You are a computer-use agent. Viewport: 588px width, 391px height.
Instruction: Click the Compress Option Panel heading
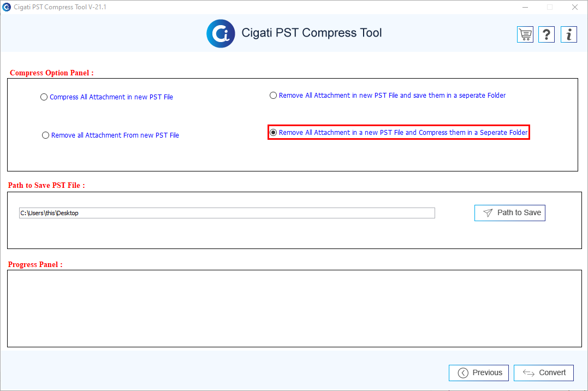tap(52, 73)
